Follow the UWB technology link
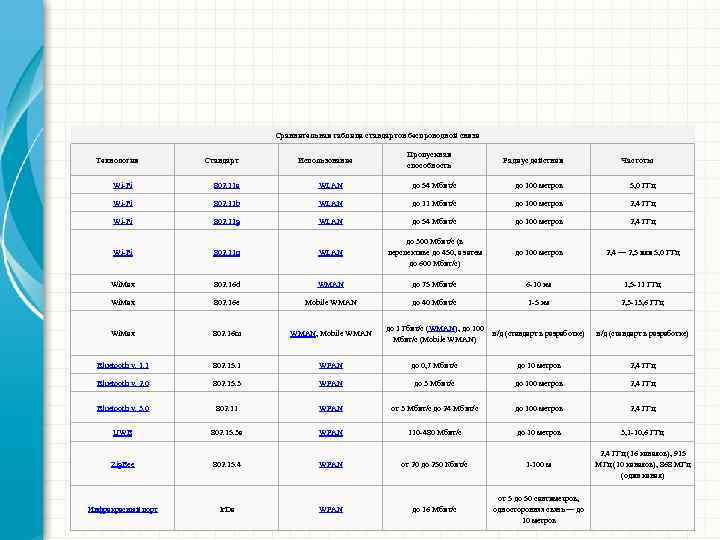Screen dimensions: 720x540 pyautogui.click(x=123, y=433)
